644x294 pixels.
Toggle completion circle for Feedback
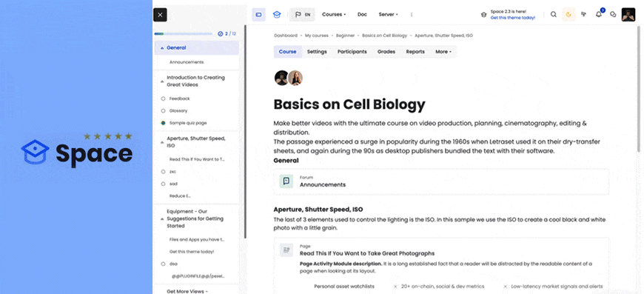click(x=163, y=98)
